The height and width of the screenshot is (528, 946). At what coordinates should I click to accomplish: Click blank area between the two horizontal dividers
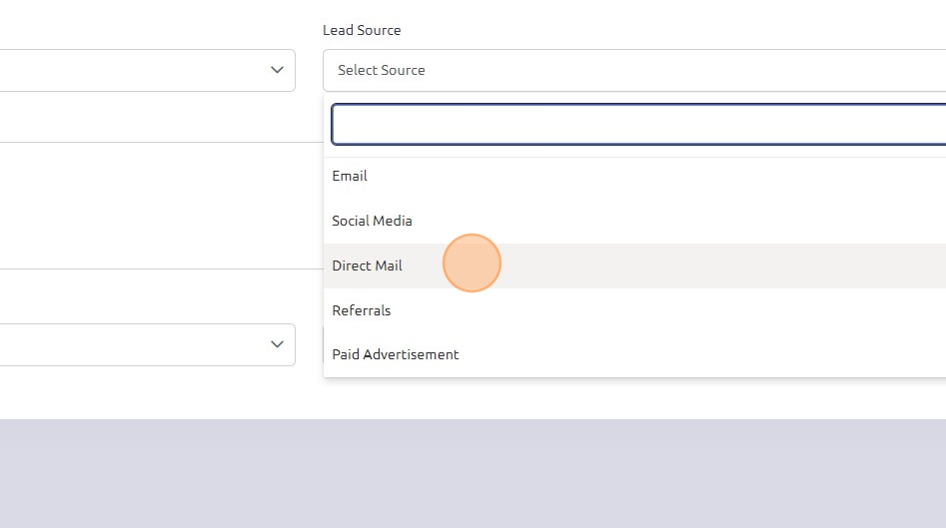pyautogui.click(x=150, y=205)
